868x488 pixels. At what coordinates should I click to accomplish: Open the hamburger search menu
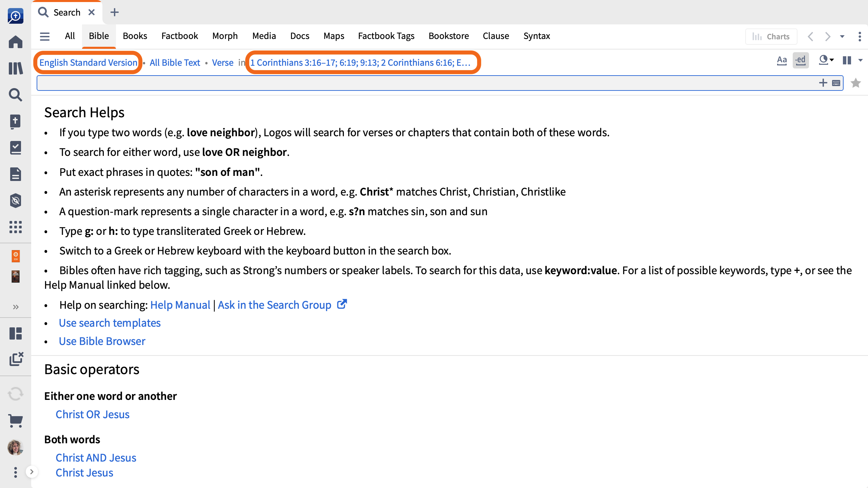pyautogui.click(x=45, y=36)
